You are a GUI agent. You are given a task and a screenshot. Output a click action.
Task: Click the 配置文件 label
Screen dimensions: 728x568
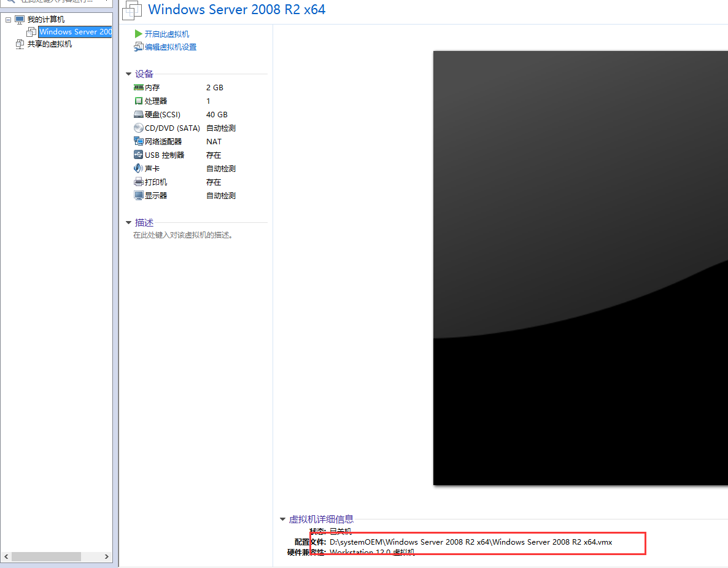[x=310, y=542]
